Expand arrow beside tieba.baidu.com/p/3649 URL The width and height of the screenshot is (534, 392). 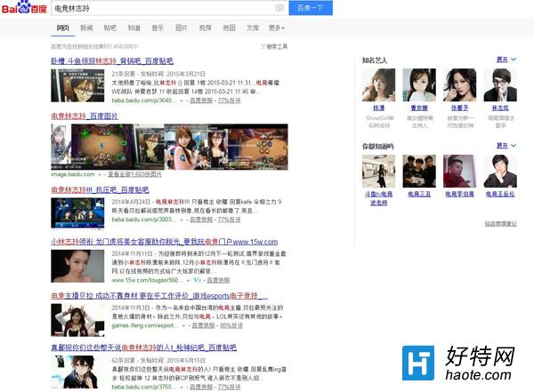tap(182, 100)
